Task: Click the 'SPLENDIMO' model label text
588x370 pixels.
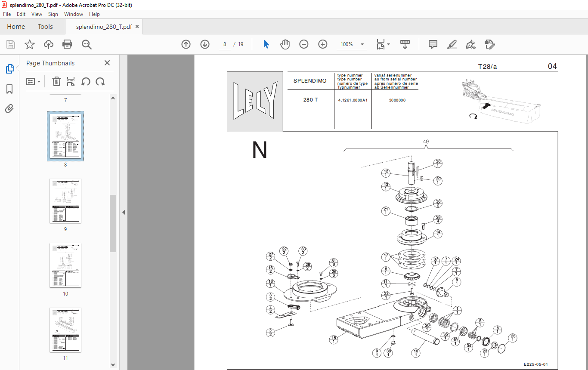Action: click(x=310, y=81)
